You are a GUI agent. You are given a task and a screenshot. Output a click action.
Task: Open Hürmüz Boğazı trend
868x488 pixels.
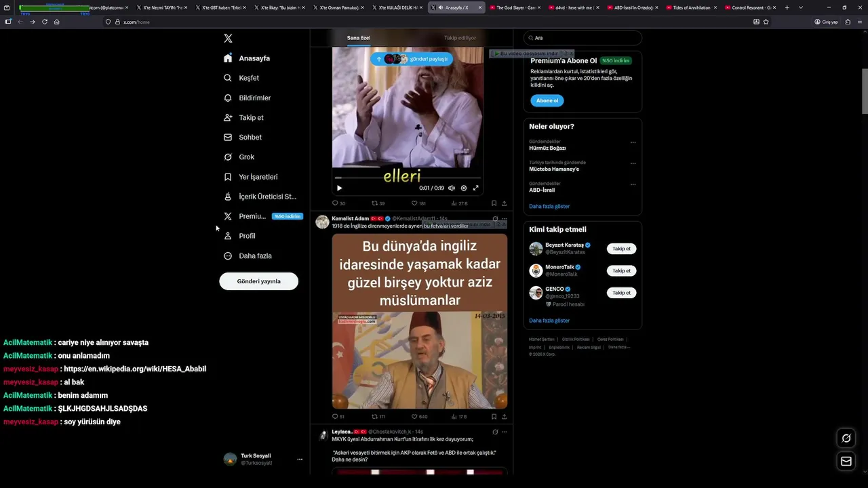coord(547,148)
